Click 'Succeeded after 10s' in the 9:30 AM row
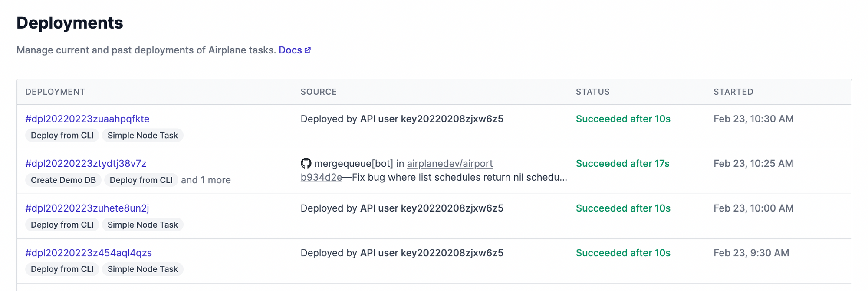Screen dimensions: 868x291 tap(623, 253)
